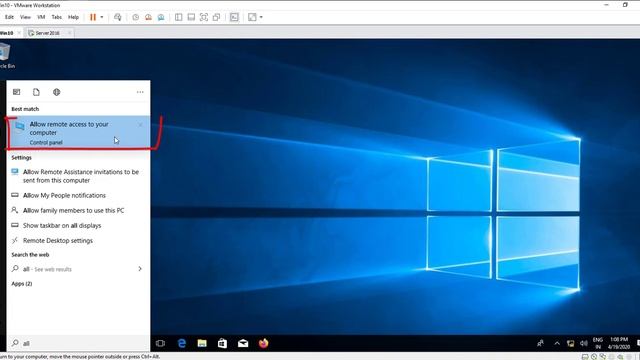Click the stretch guest display icon
The image size is (640, 360).
pos(252,17)
